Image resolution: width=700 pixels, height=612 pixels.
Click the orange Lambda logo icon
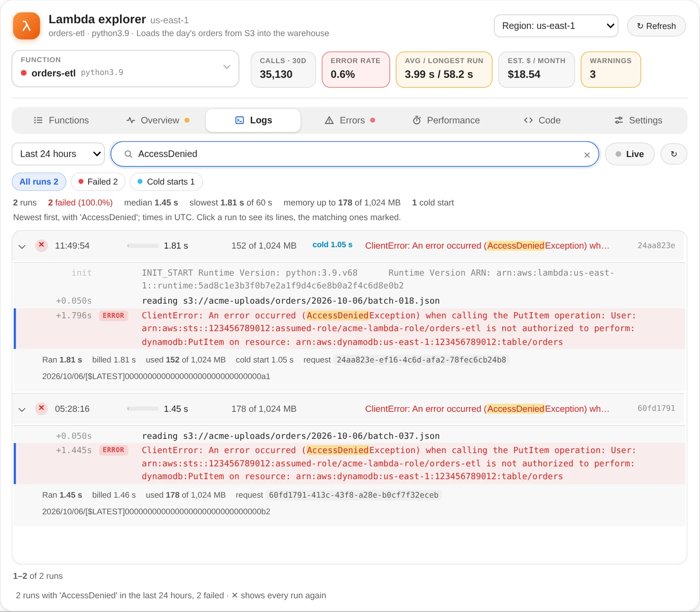pos(27,26)
